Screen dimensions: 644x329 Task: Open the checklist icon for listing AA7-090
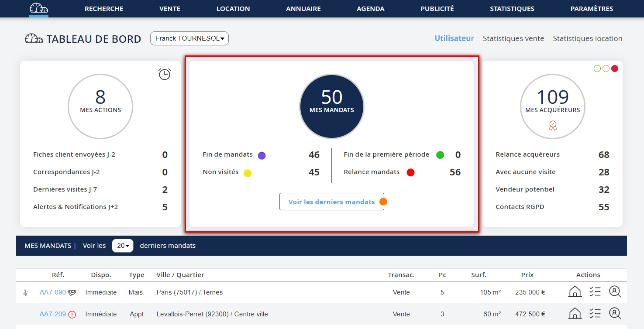(x=595, y=292)
